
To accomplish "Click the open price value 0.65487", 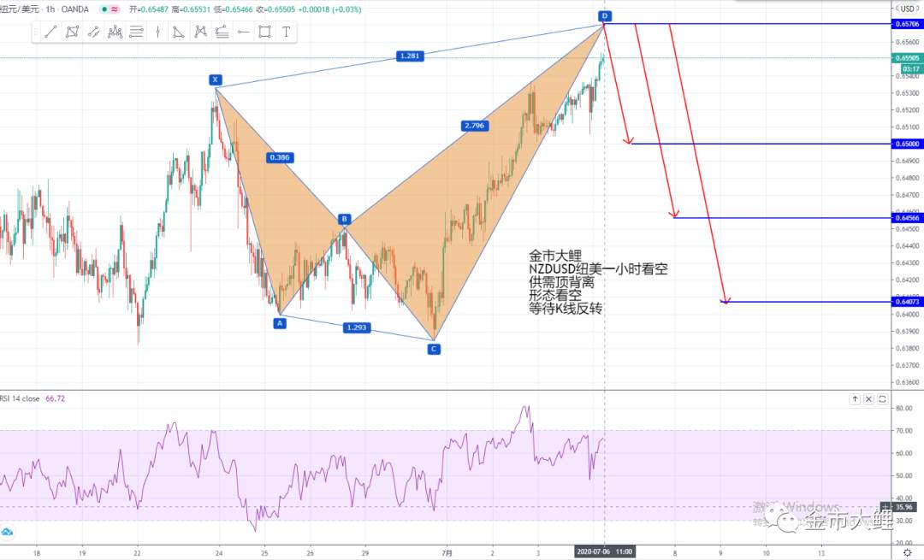I will (x=154, y=9).
